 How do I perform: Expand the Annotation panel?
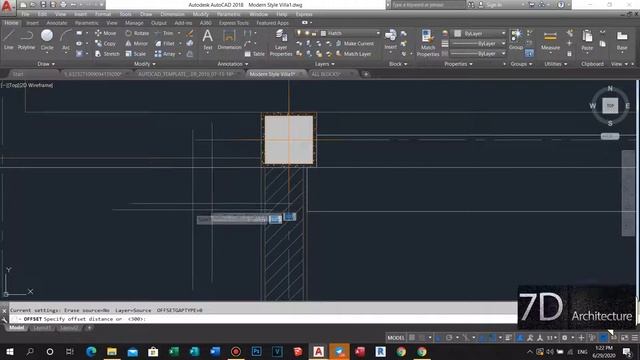(x=233, y=64)
